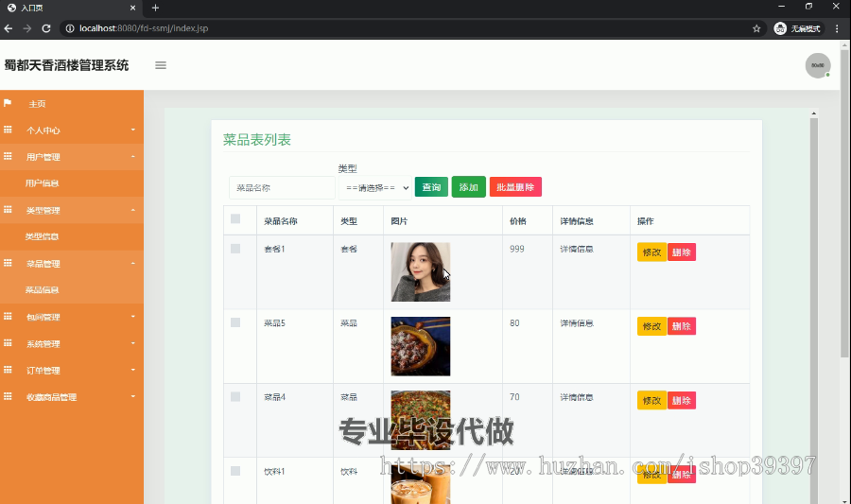Open the browser three-dot menu
Viewport: 851px width, 504px height.
(837, 28)
